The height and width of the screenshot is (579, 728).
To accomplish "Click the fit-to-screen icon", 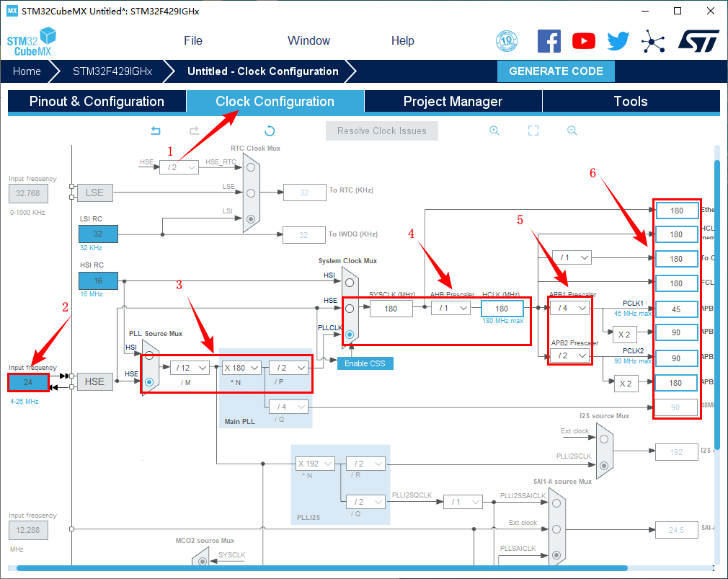I will pyautogui.click(x=533, y=131).
